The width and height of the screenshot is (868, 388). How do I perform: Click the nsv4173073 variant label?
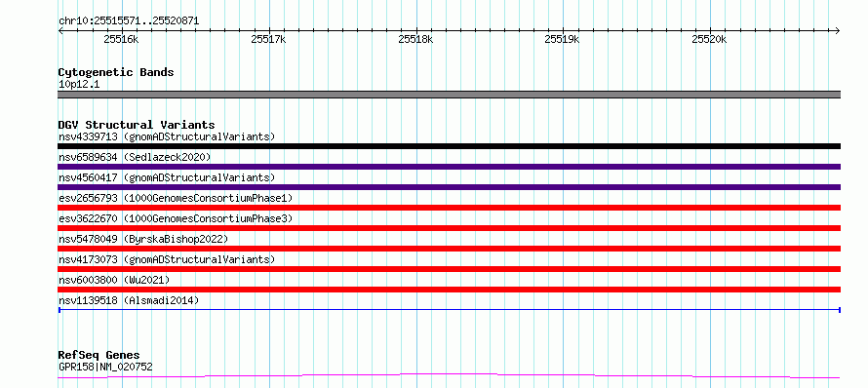(x=167, y=259)
